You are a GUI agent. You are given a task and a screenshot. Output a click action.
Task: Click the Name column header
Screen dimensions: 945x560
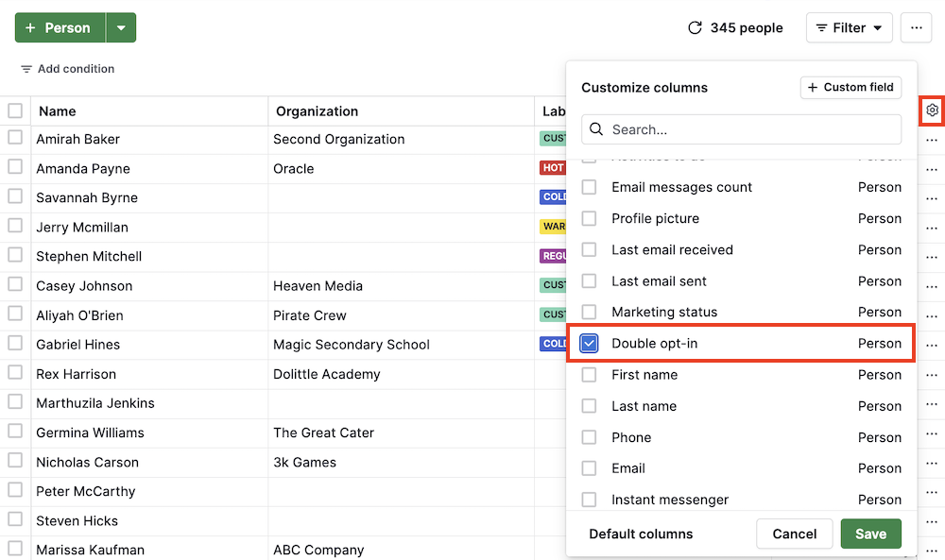[58, 111]
